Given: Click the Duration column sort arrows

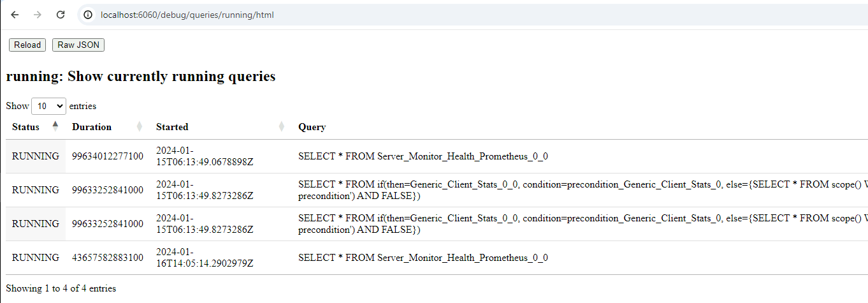Looking at the screenshot, I should click(140, 127).
